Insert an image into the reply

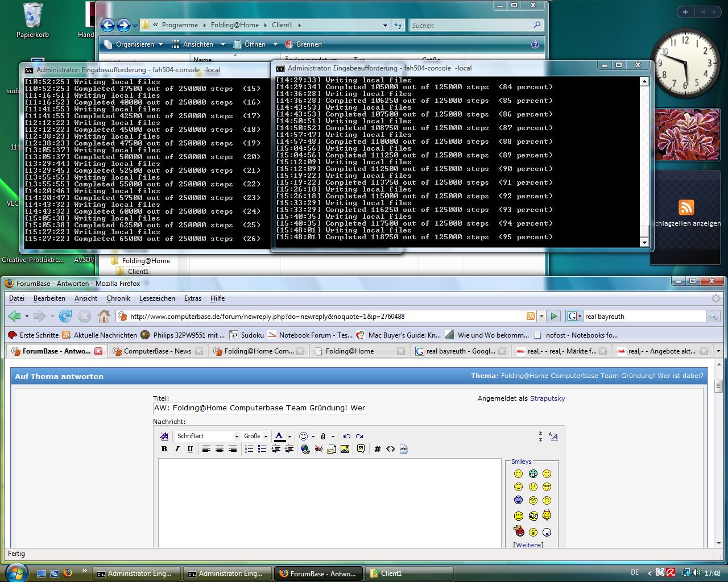[345, 449]
